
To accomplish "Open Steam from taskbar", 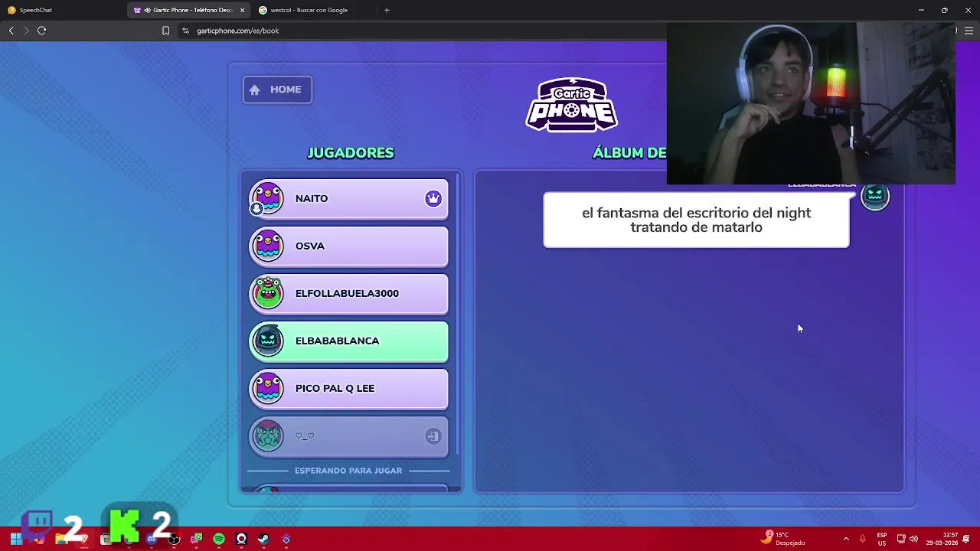I will [263, 540].
